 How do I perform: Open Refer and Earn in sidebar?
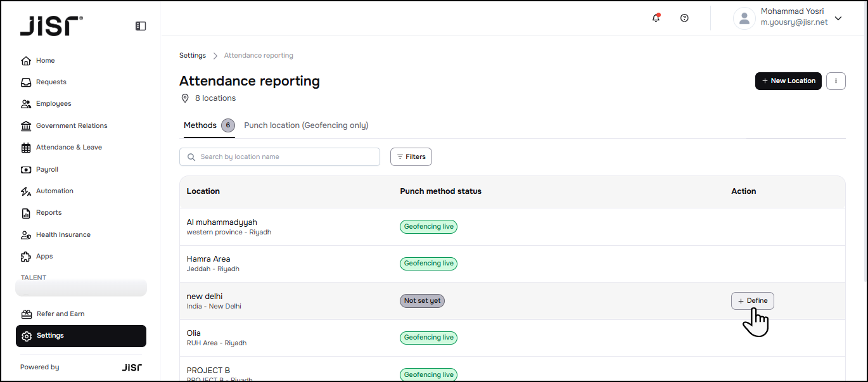60,314
